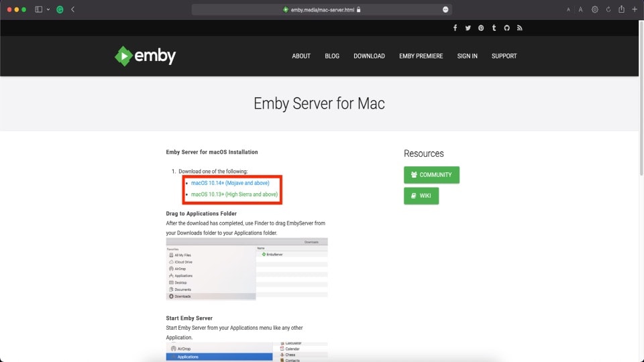Click the green window zoom button
Image resolution: width=644 pixels, height=362 pixels.
tap(24, 9)
